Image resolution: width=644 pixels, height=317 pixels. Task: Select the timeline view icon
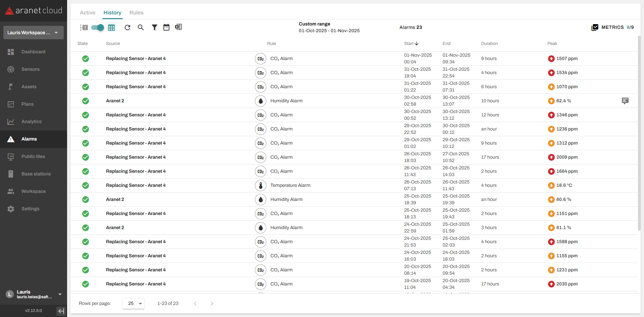click(84, 28)
